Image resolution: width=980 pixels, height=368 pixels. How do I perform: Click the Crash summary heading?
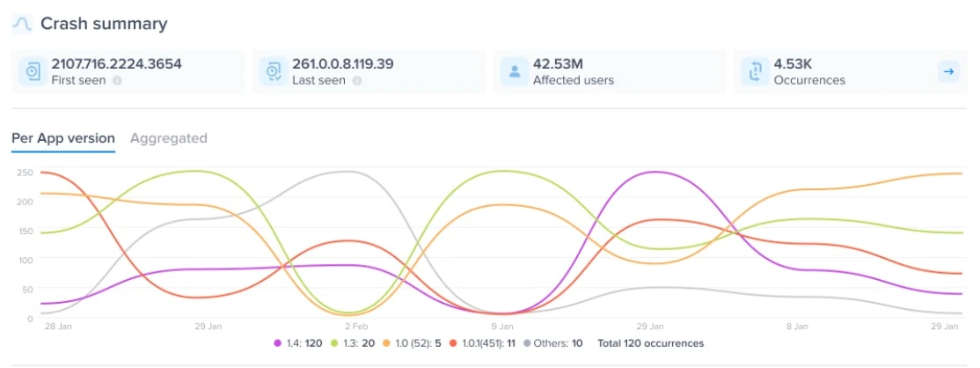coord(104,24)
